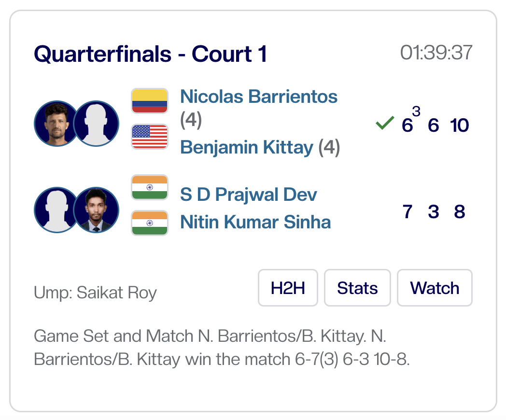
Task: Open the H2H head-to-head view
Action: (x=288, y=288)
